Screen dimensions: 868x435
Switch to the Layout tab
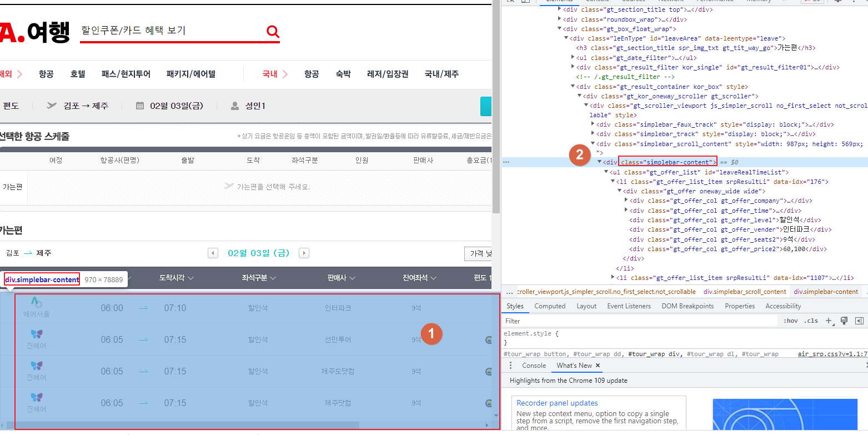tap(586, 306)
